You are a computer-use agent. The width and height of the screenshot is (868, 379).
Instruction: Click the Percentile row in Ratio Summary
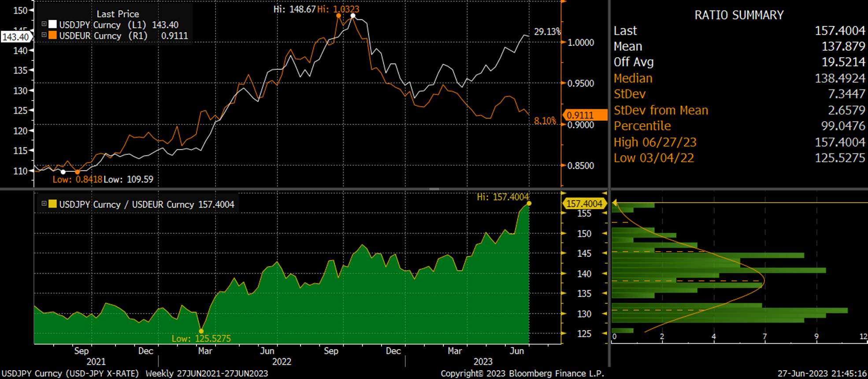(739, 126)
